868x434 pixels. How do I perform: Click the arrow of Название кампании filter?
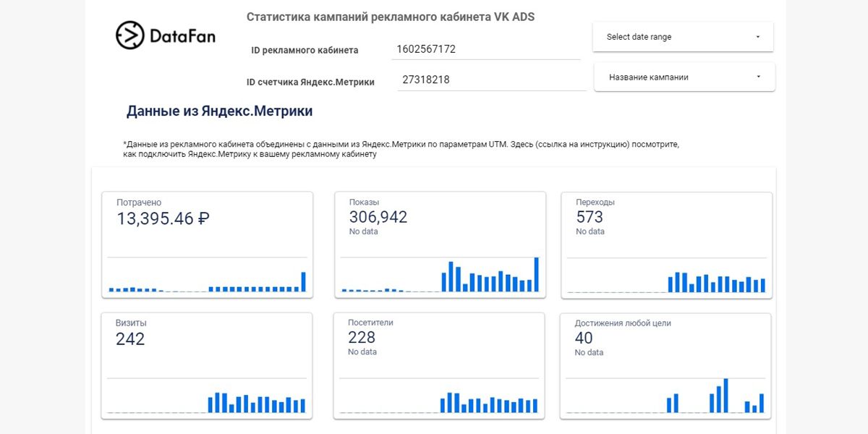tap(759, 77)
